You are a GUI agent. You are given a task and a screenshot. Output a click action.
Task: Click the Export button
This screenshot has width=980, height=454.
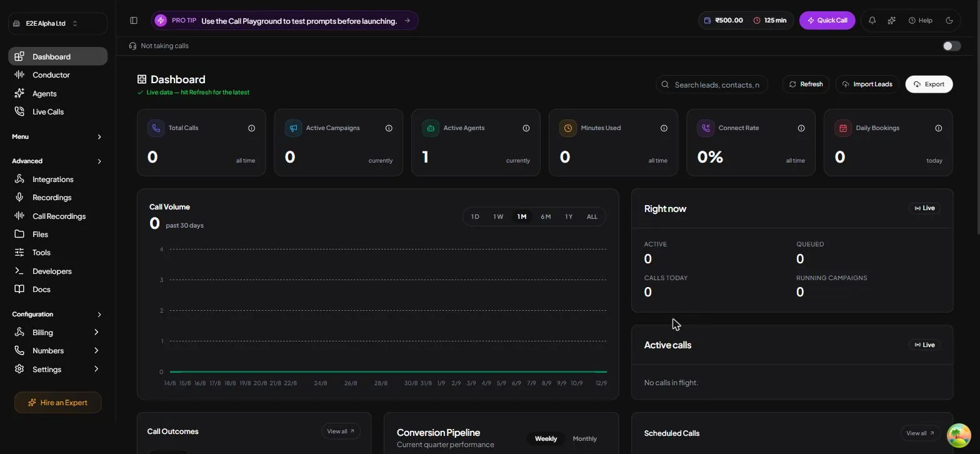click(x=929, y=84)
